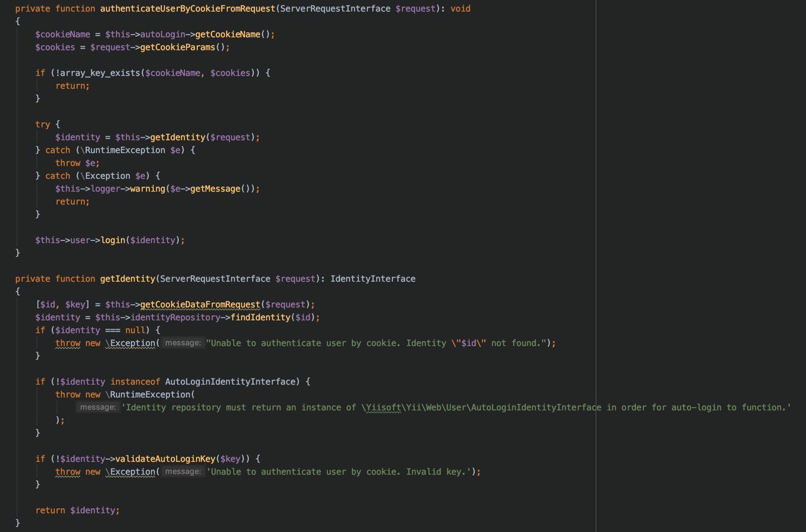The width and height of the screenshot is (806, 532).
Task: Click $cookies argument in array_key_exists
Action: click(230, 73)
